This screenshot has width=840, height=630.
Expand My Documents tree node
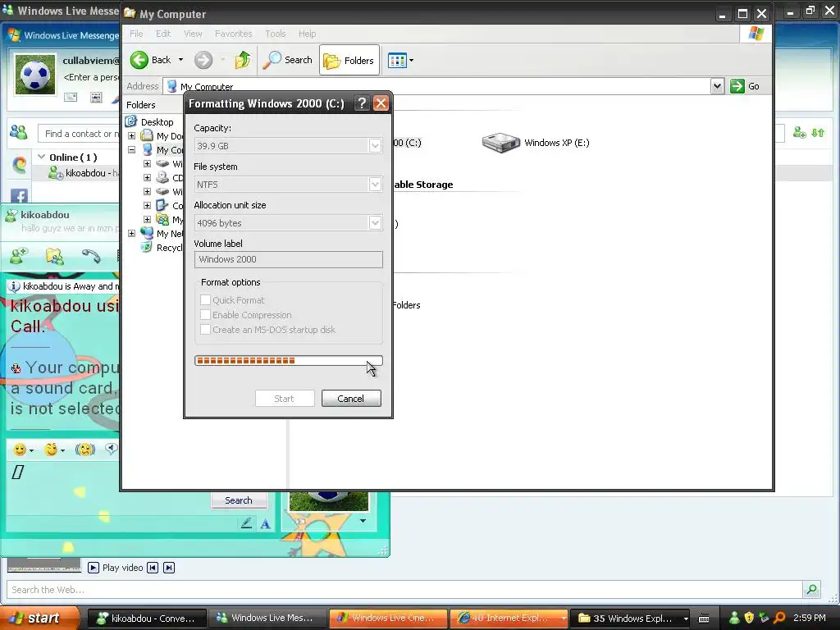coord(131,136)
